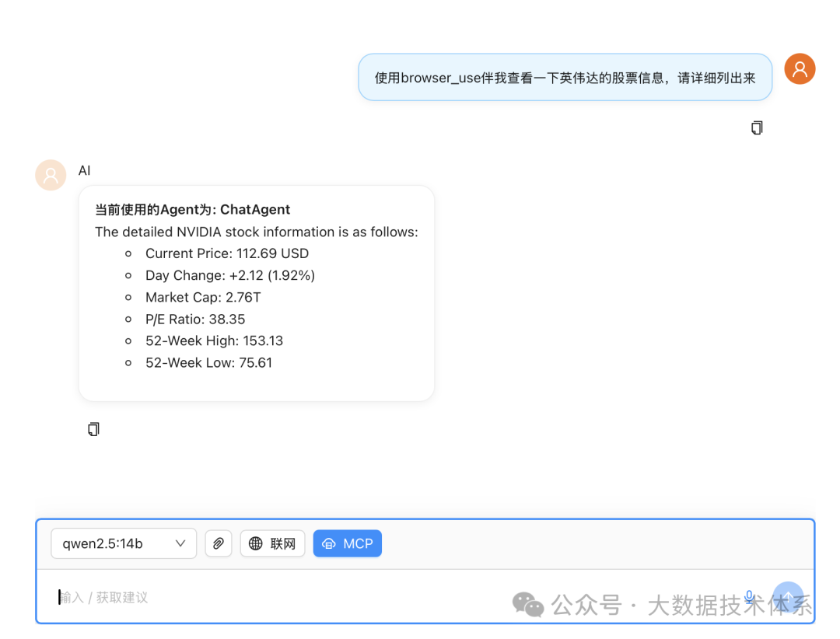Open the qwen2.5:14b model dropdown
840x639 pixels.
[x=124, y=543]
